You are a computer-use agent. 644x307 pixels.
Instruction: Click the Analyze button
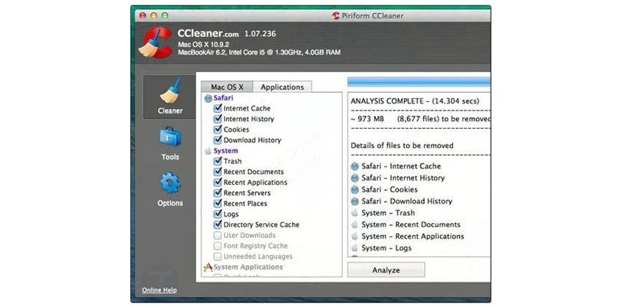tap(386, 270)
